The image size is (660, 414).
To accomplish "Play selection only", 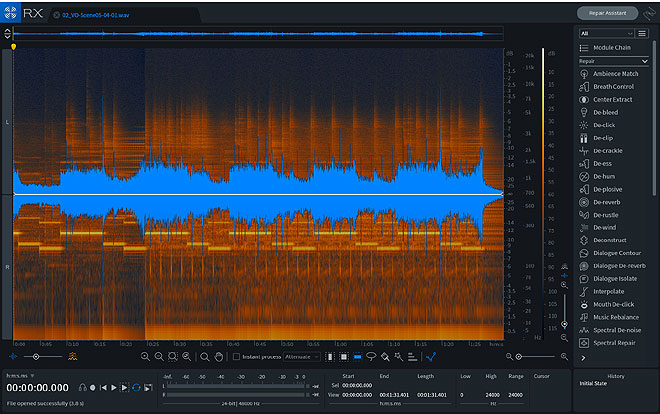I will tap(125, 387).
